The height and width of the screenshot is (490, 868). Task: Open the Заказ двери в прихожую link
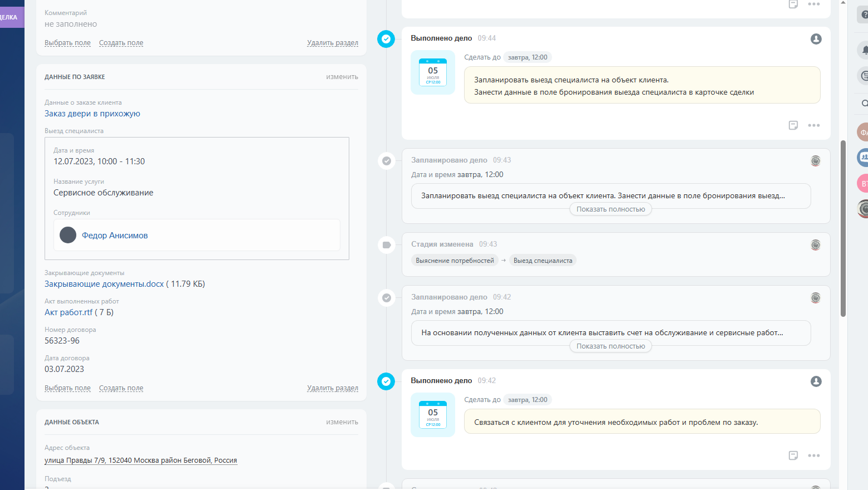pos(92,114)
